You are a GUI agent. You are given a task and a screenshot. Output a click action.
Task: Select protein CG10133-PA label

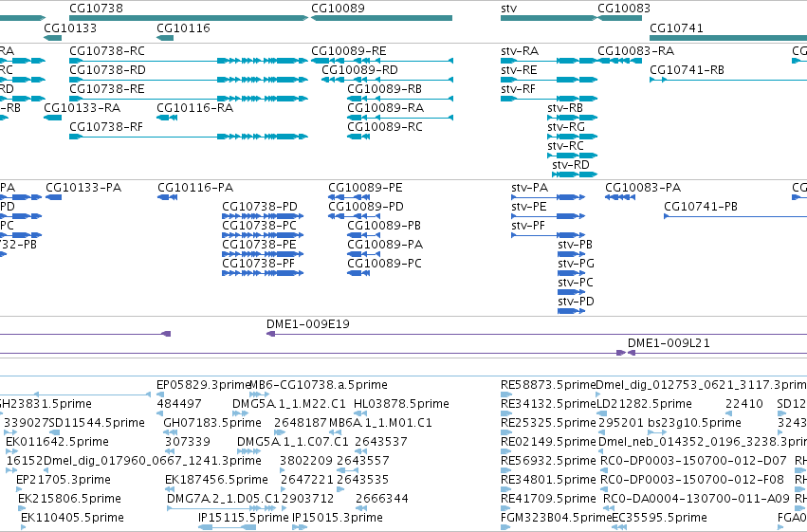[x=83, y=187]
